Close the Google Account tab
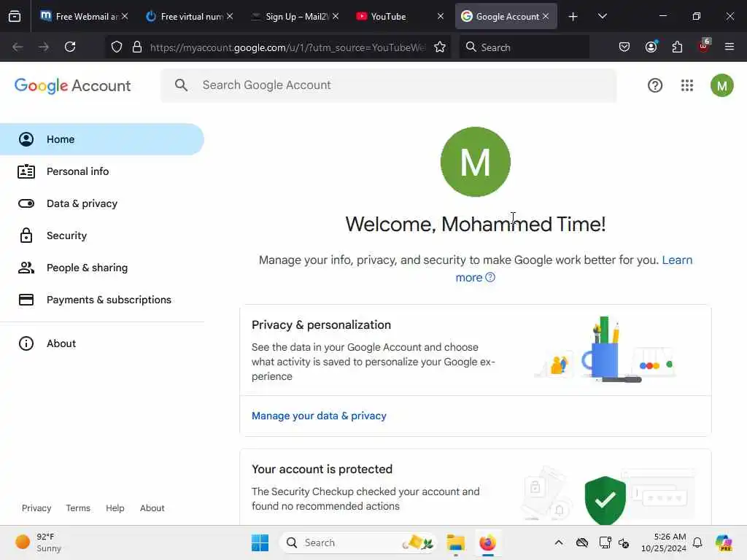The height and width of the screenshot is (560, 747). point(546,16)
